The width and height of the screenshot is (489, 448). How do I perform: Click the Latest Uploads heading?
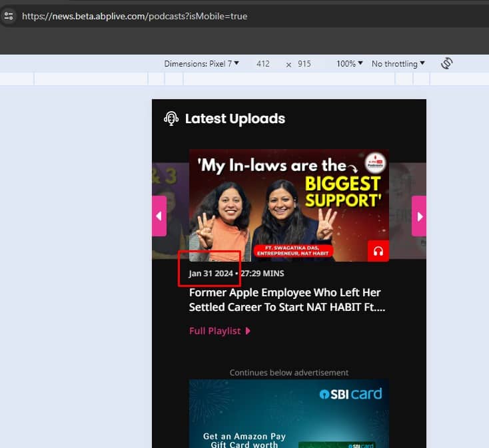(x=235, y=118)
